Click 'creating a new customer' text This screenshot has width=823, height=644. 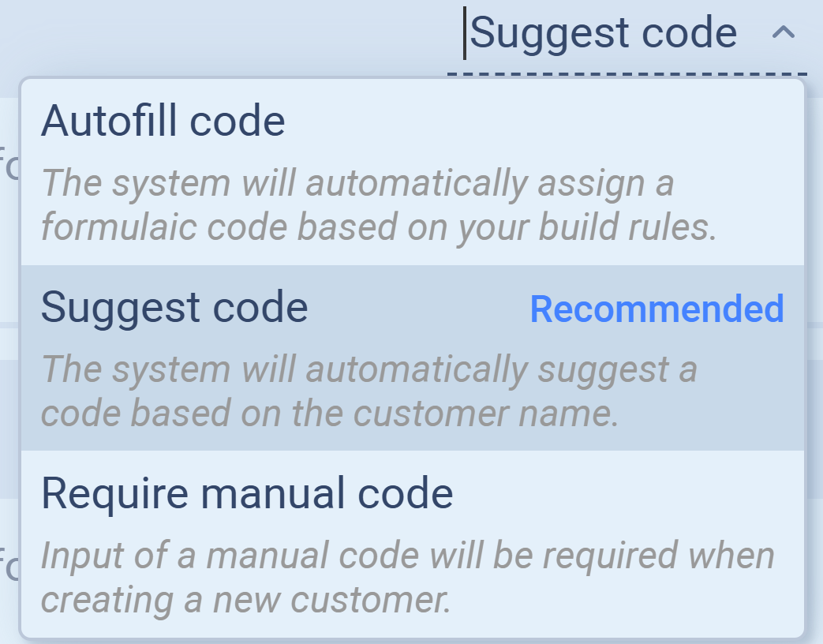point(245,600)
